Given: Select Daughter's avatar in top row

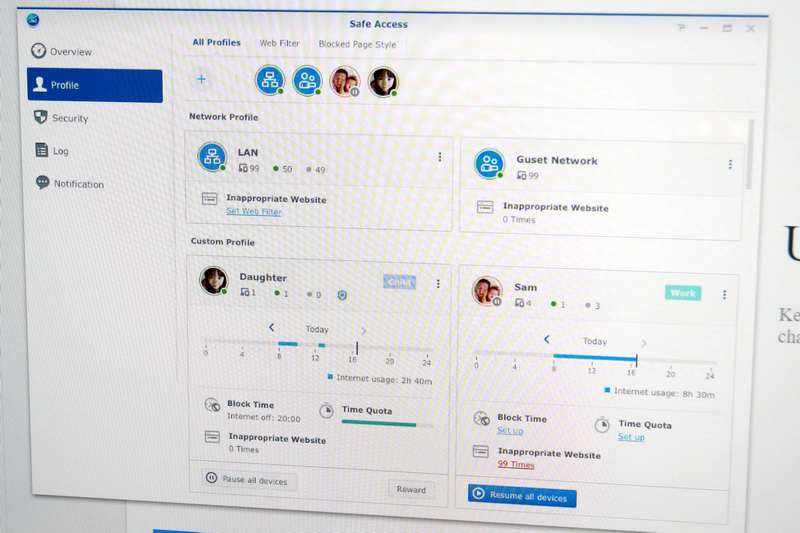Looking at the screenshot, I should click(383, 82).
